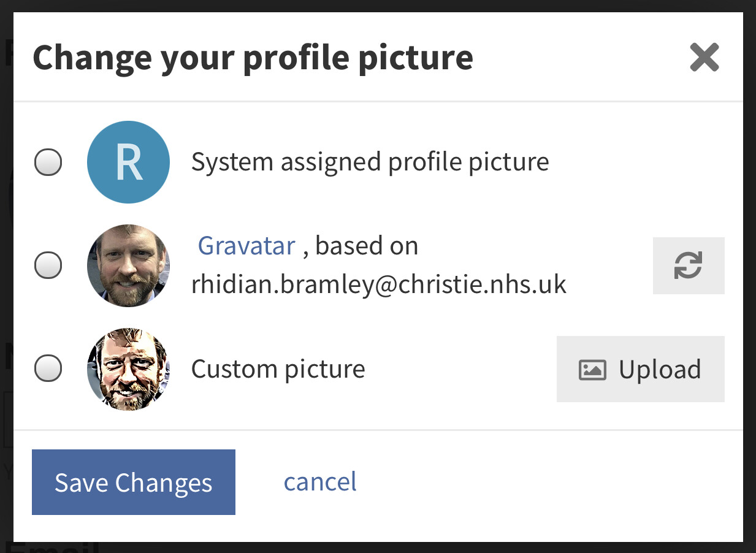Click the image icon inside Upload button
The image size is (756, 553).
(x=592, y=370)
